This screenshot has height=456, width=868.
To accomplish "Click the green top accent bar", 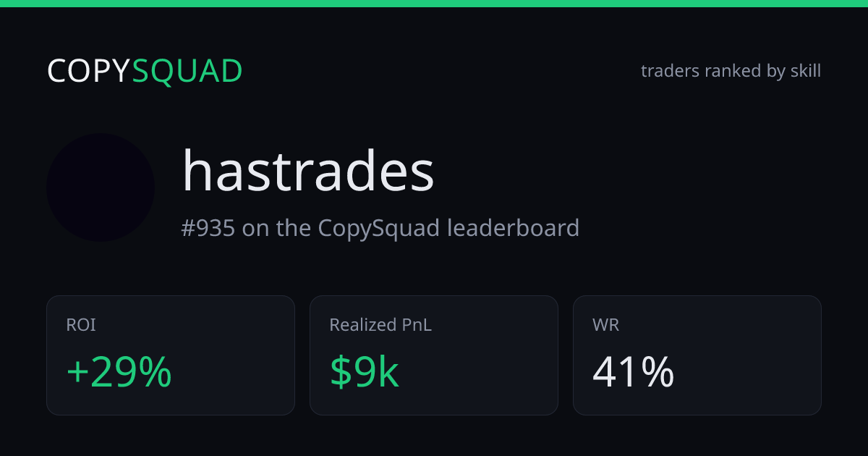I will click(434, 4).
